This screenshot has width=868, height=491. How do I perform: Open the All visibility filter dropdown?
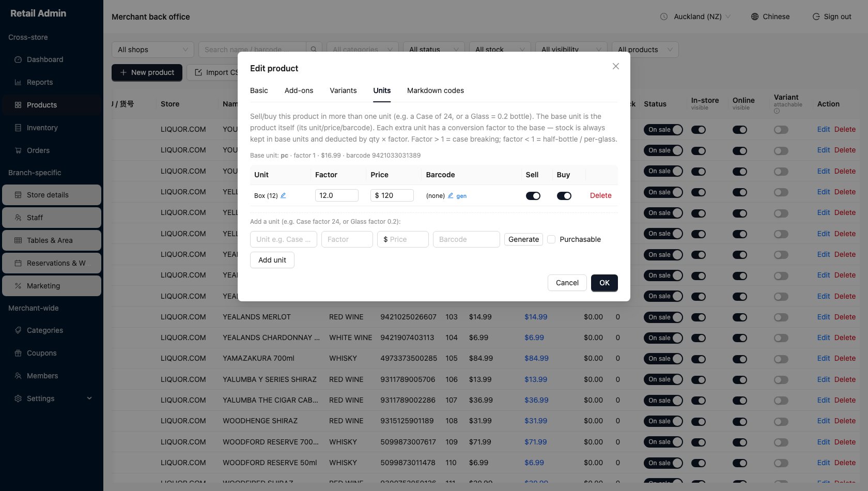tap(571, 50)
